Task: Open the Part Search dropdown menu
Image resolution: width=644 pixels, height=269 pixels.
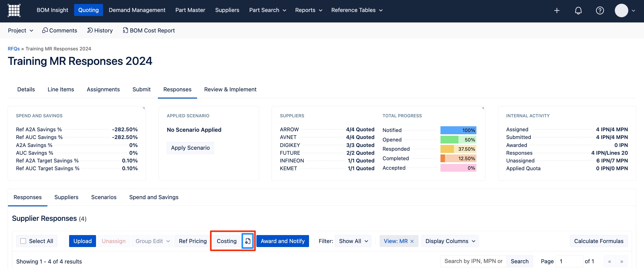Action: (x=267, y=10)
